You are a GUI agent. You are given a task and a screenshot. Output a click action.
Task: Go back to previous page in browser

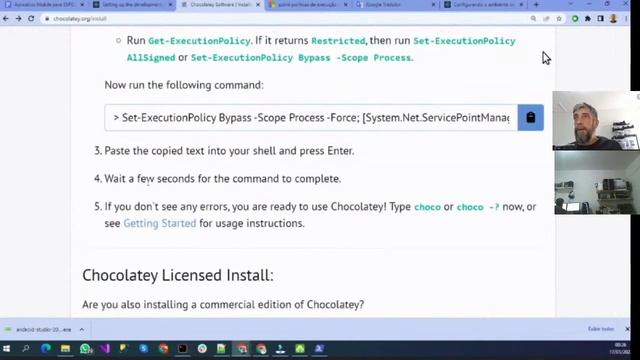tap(6, 19)
